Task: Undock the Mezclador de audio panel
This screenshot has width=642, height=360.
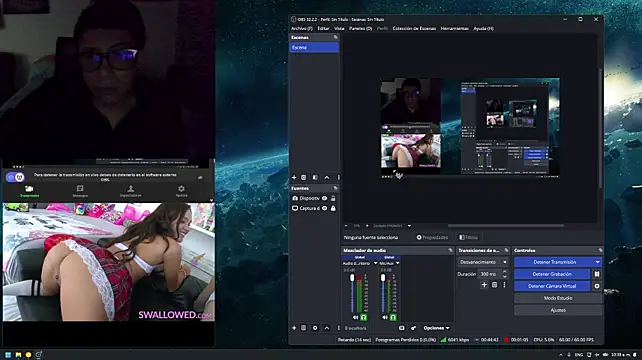Action: 450,250
